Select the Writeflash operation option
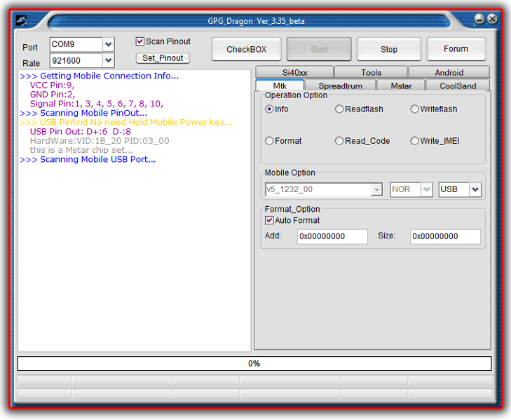The width and height of the screenshot is (511, 420). pyautogui.click(x=414, y=109)
